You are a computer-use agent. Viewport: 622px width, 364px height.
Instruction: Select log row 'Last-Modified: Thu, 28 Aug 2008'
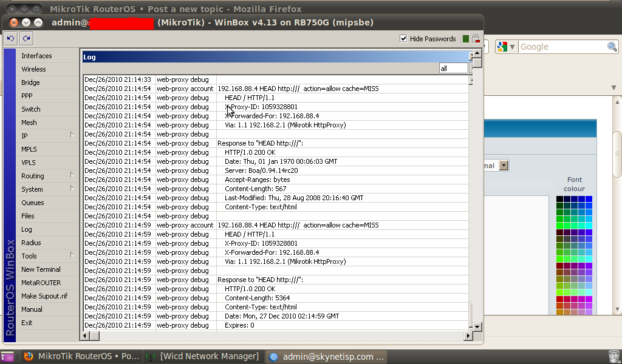276,198
